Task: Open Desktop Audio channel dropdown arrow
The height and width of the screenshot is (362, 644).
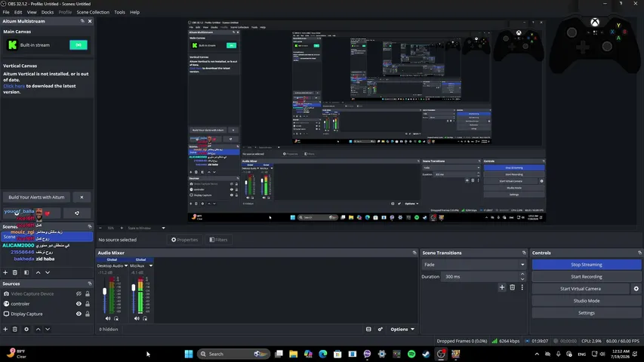Action: 125,266
